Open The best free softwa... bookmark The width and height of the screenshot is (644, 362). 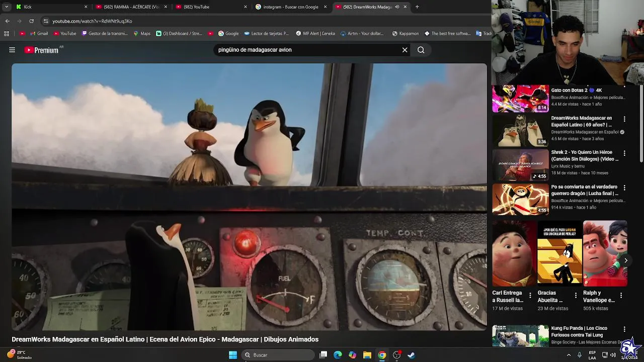pyautogui.click(x=447, y=34)
